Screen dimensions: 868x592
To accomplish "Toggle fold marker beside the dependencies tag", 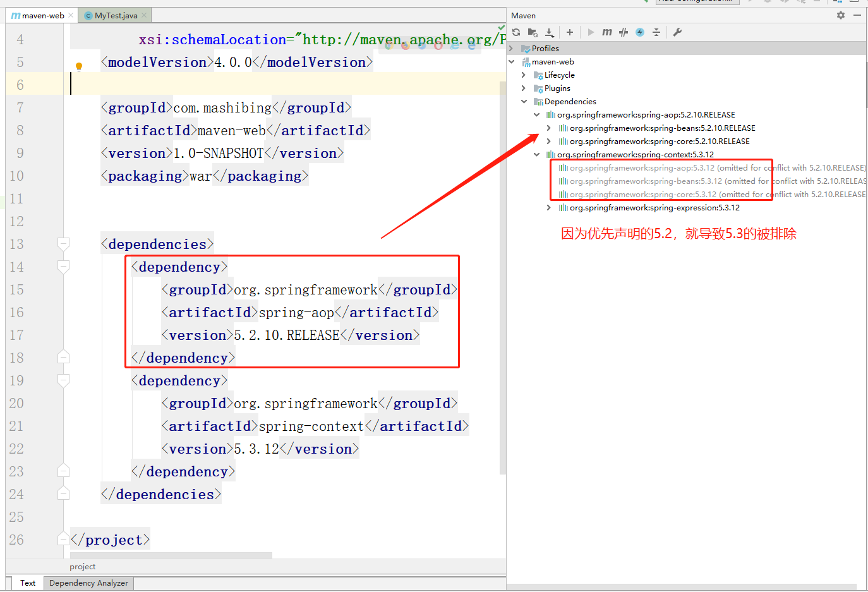I will [63, 244].
